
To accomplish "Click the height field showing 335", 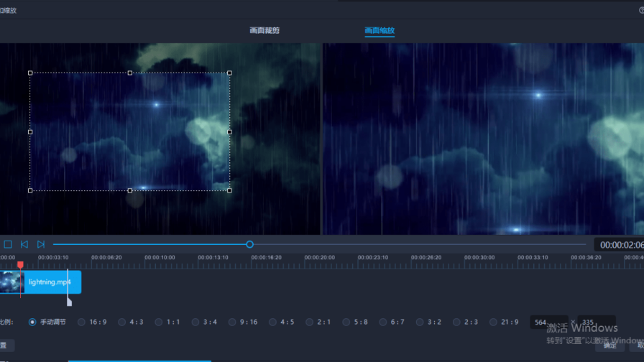I will [595, 323].
